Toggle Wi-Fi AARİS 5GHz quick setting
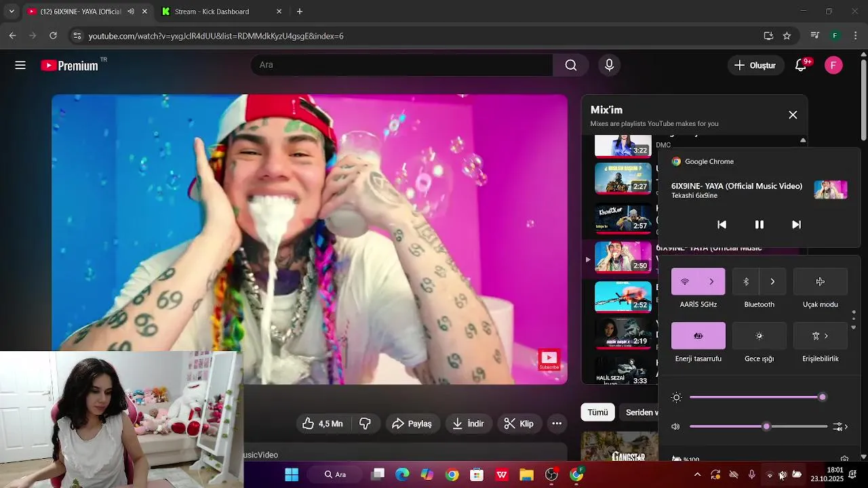 coord(685,281)
